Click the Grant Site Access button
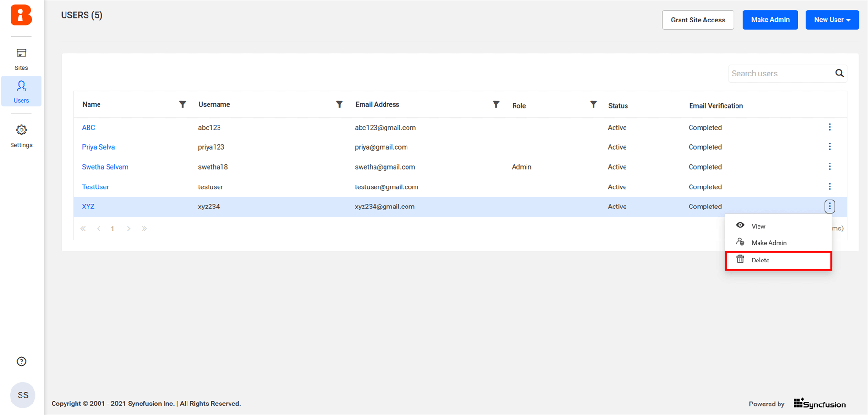 coord(698,20)
